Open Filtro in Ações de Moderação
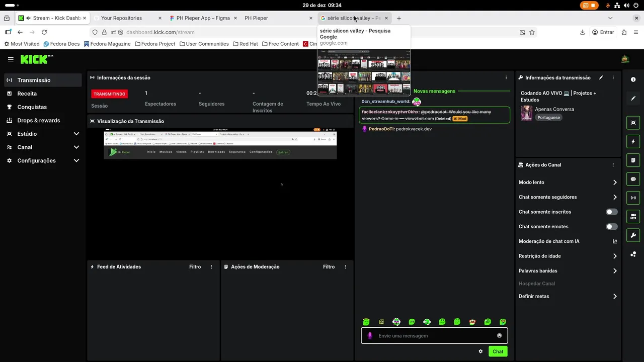 coord(329,267)
